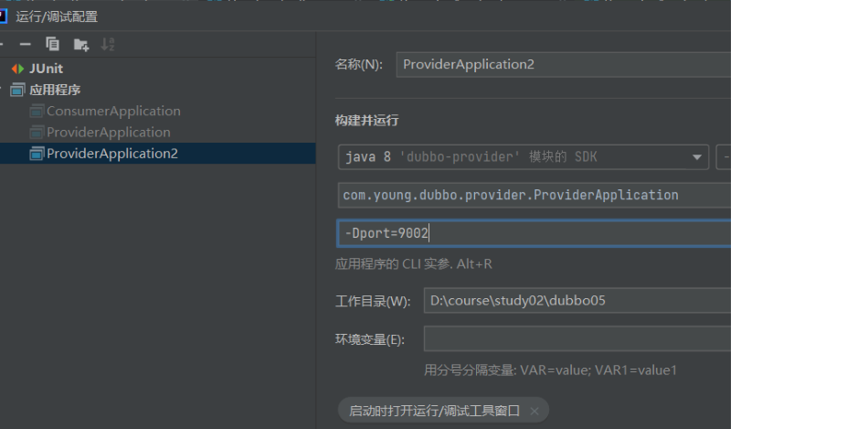
Task: Select the ProviderApplication configuration
Action: click(x=108, y=132)
